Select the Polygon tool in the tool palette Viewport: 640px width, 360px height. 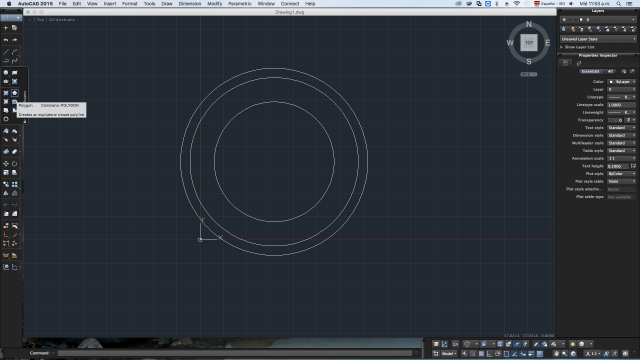(x=15, y=93)
